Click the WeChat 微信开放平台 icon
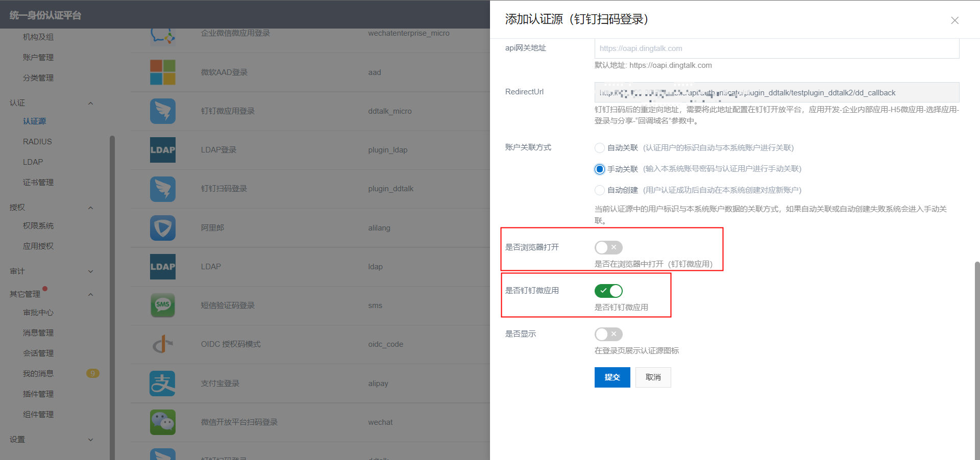The image size is (980, 460). tap(163, 422)
